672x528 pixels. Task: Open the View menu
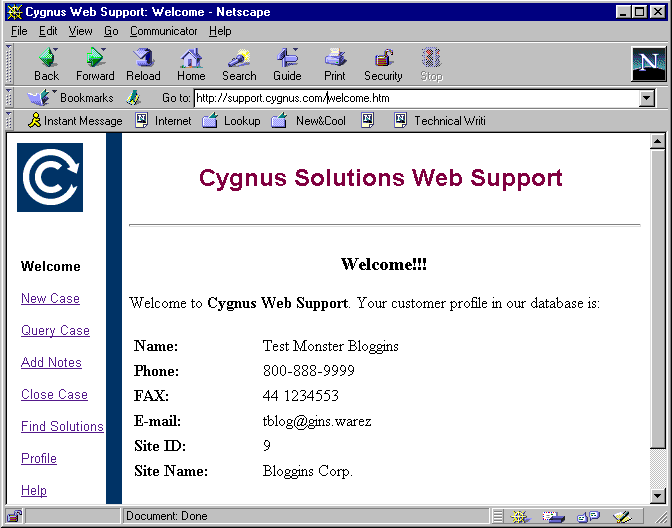[x=80, y=31]
